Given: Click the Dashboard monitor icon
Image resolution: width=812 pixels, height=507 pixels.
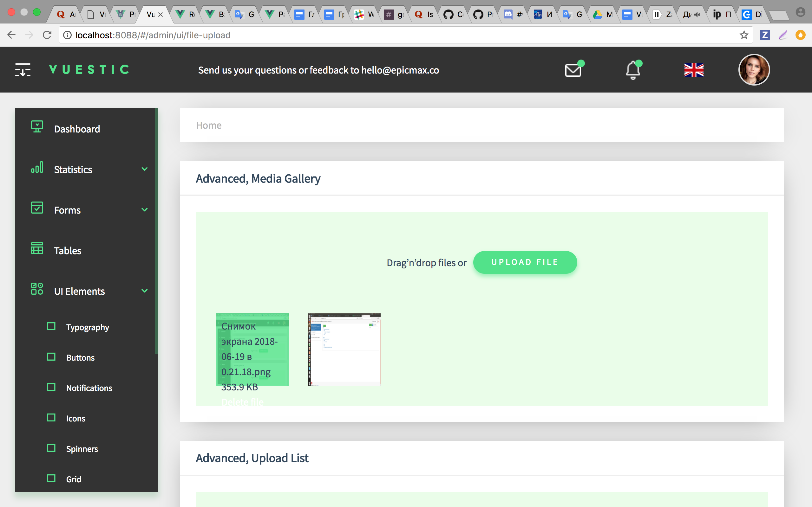Looking at the screenshot, I should [x=36, y=127].
